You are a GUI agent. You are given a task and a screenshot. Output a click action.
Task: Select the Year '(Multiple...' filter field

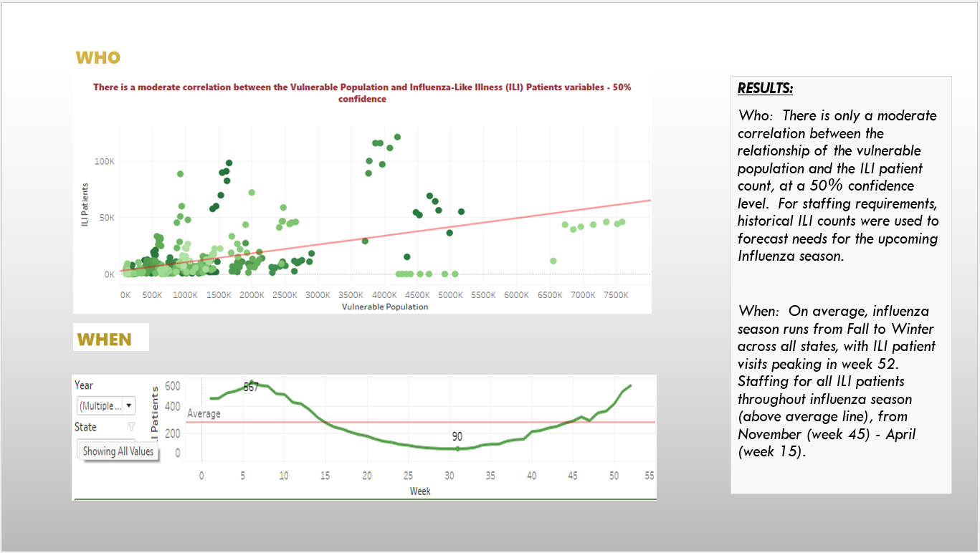[105, 405]
